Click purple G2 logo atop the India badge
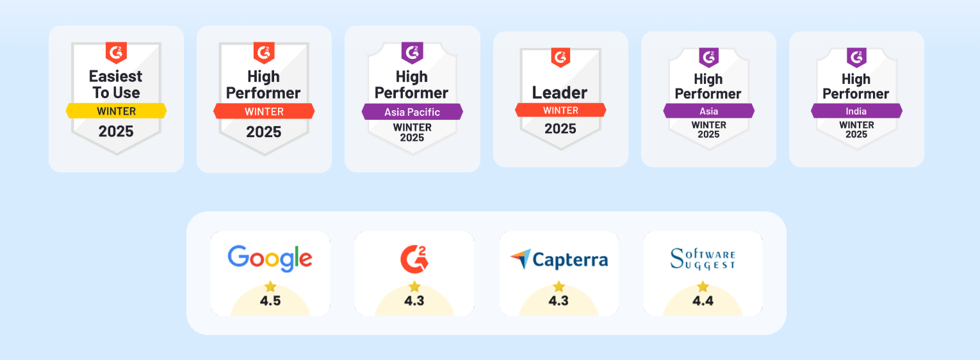 click(856, 57)
